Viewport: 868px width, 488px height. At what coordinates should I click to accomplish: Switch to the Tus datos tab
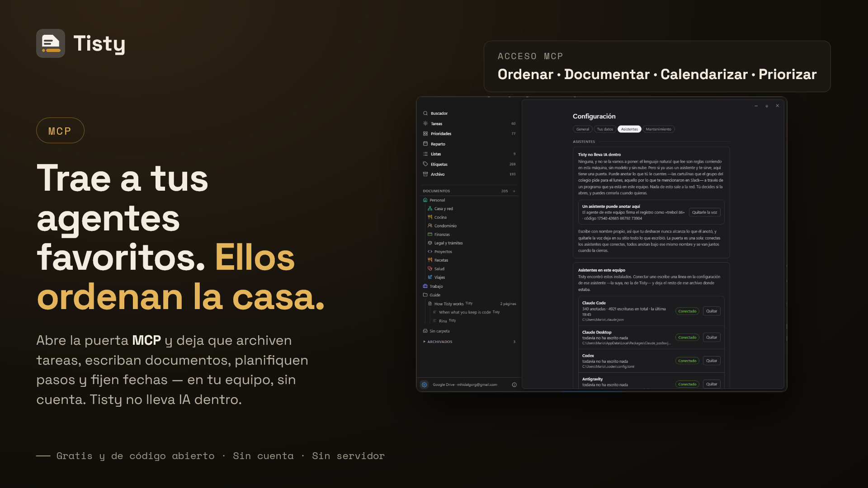point(605,129)
